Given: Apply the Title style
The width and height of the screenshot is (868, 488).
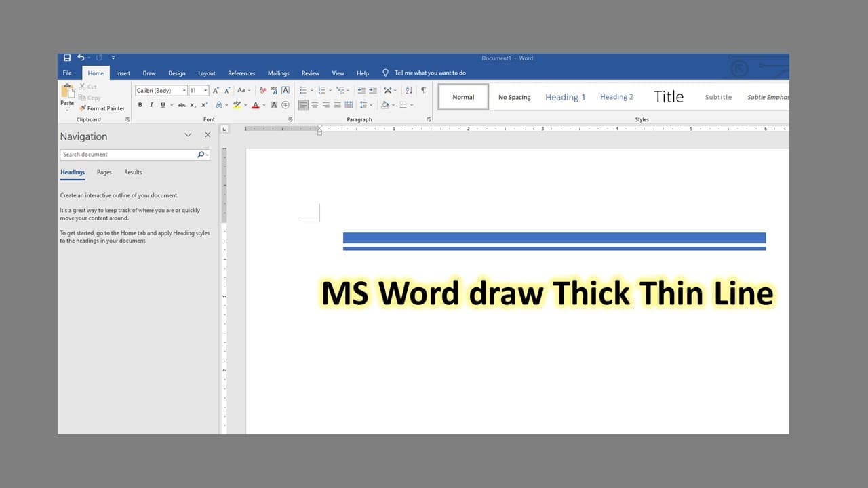Looking at the screenshot, I should point(669,97).
